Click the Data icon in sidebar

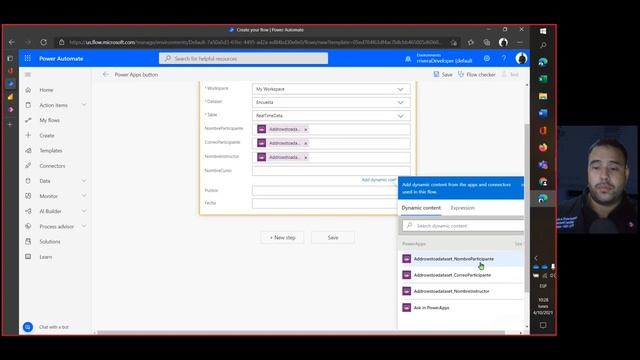(x=28, y=181)
